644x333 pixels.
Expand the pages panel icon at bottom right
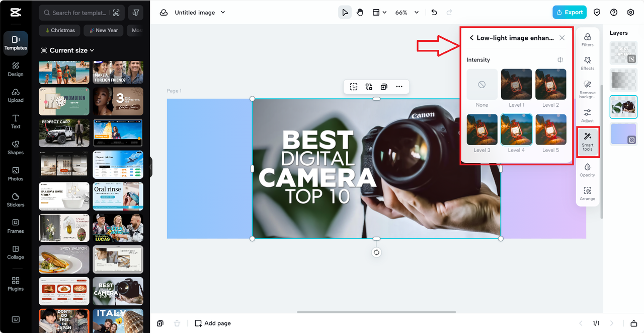click(634, 323)
